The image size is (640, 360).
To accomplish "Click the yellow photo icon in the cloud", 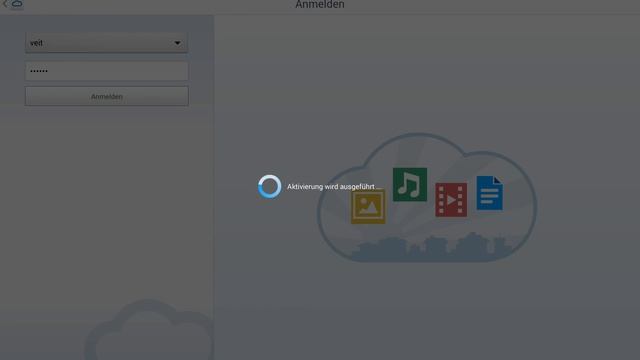I will click(368, 207).
